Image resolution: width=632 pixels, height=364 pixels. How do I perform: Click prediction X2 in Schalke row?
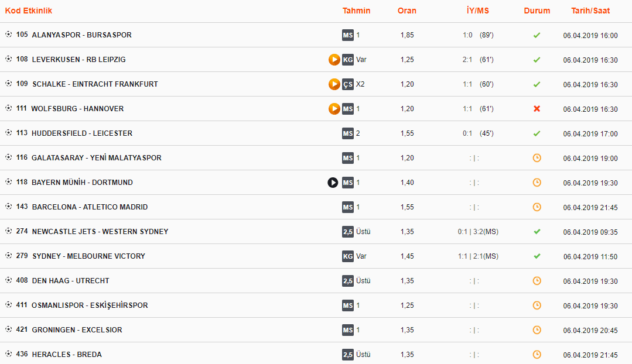(x=360, y=84)
